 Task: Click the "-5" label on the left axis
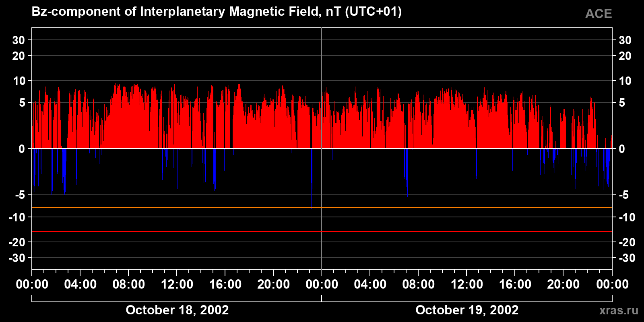coord(20,195)
